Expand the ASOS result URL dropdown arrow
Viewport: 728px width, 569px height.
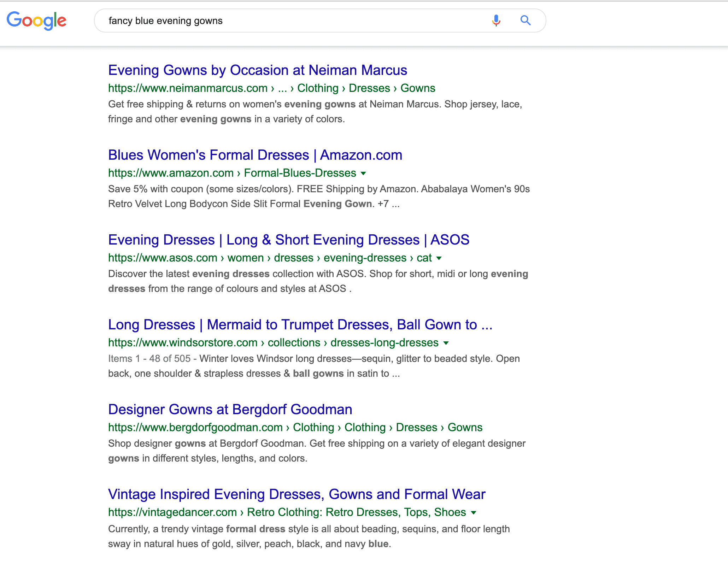[439, 258]
